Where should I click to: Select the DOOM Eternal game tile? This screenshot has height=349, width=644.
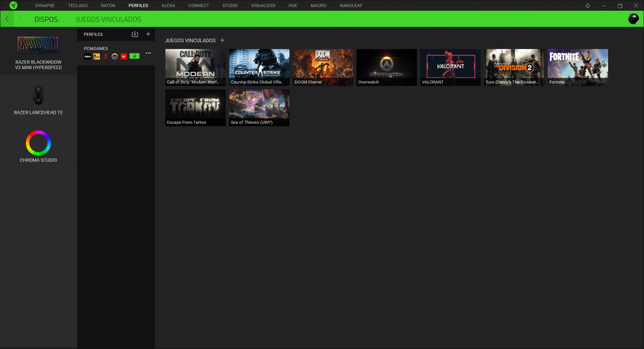tap(323, 67)
